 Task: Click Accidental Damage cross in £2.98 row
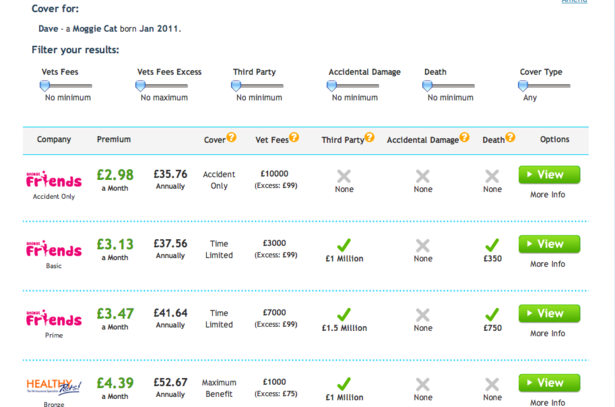423,176
